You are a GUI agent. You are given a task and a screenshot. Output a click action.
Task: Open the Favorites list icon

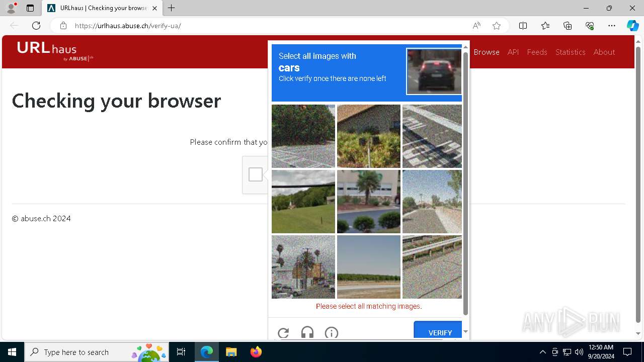[545, 26]
